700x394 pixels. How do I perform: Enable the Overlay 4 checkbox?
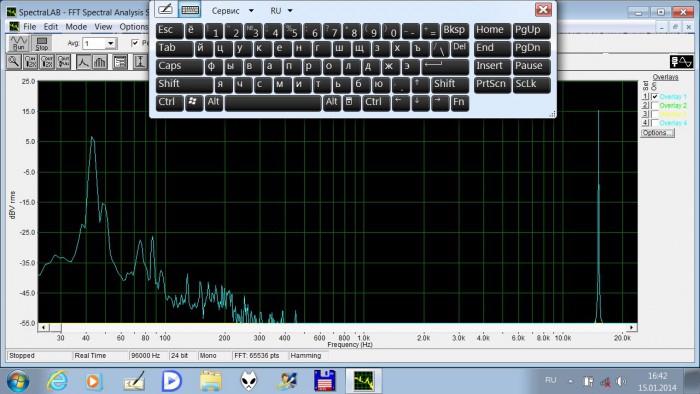[x=655, y=123]
